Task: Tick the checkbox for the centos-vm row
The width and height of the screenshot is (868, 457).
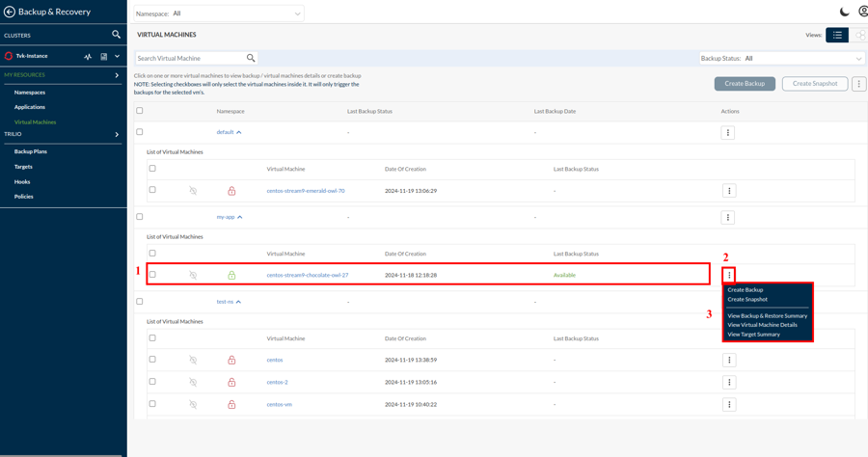Action: tap(152, 404)
